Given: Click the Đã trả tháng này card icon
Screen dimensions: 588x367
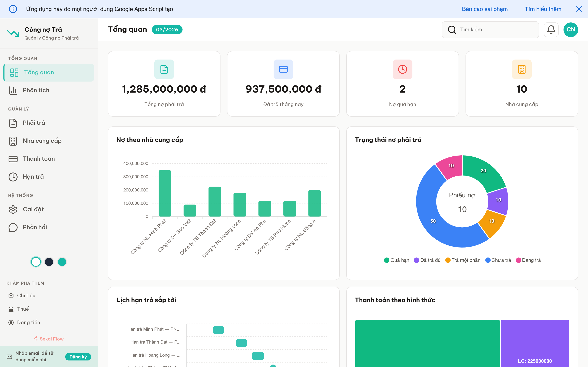Looking at the screenshot, I should click(283, 69).
